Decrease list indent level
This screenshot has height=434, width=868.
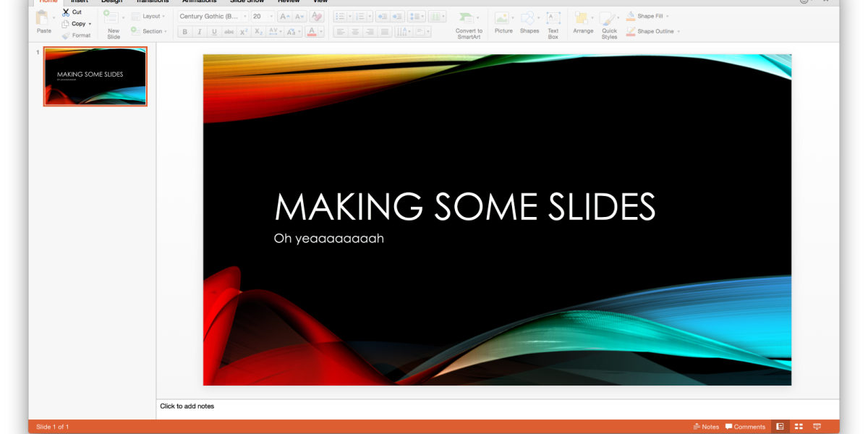tap(382, 16)
